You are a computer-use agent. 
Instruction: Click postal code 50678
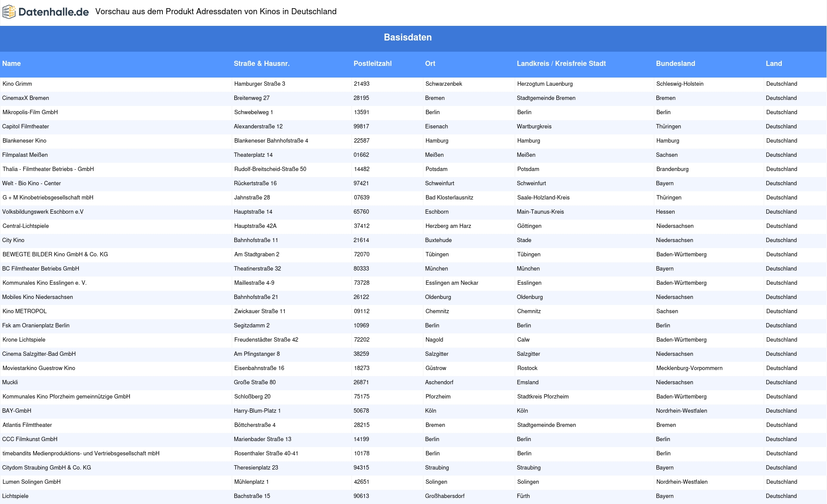(x=361, y=411)
